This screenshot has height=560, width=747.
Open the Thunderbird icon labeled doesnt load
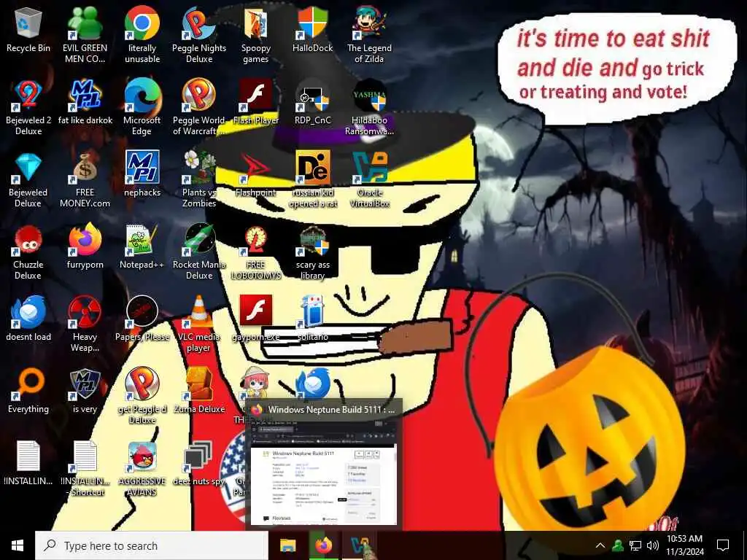click(x=28, y=312)
